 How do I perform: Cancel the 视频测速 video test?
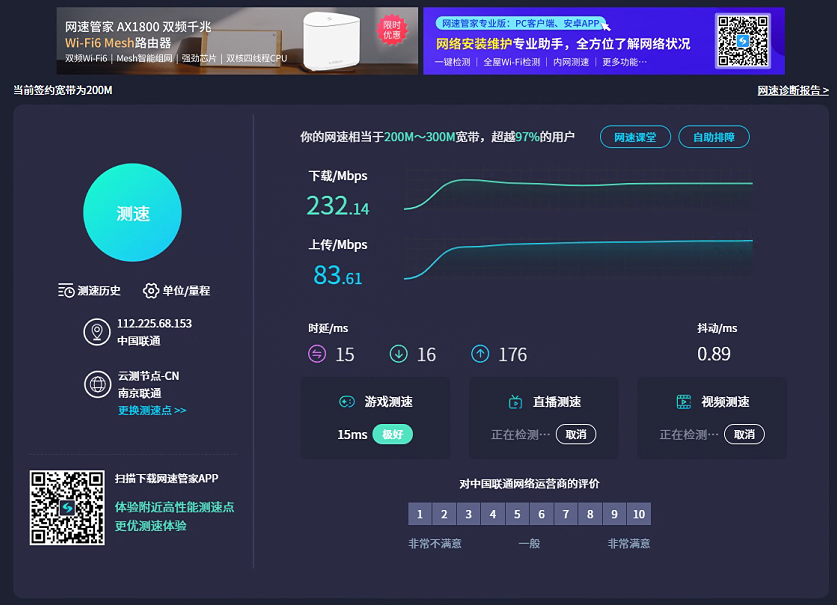[x=744, y=434]
